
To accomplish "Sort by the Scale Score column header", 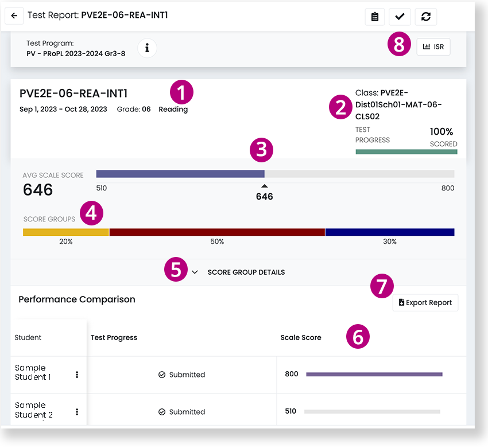I will coord(301,337).
